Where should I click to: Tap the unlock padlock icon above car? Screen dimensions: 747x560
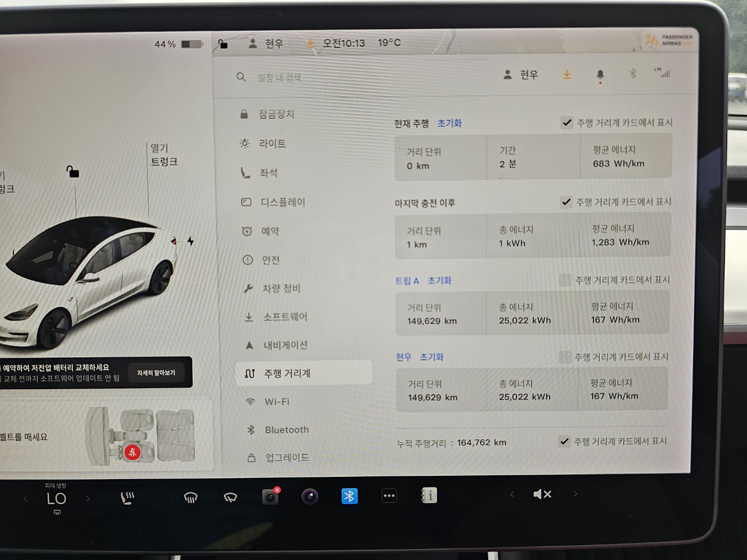73,172
